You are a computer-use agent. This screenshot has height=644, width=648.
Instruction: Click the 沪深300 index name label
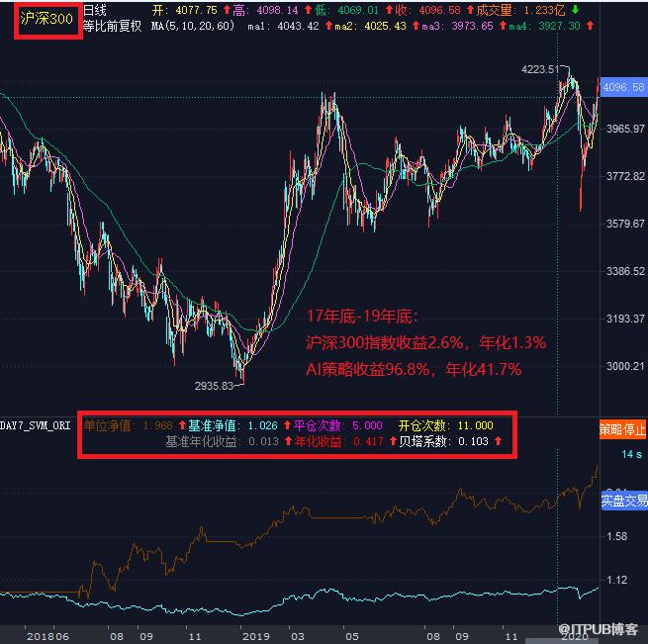tap(46, 19)
